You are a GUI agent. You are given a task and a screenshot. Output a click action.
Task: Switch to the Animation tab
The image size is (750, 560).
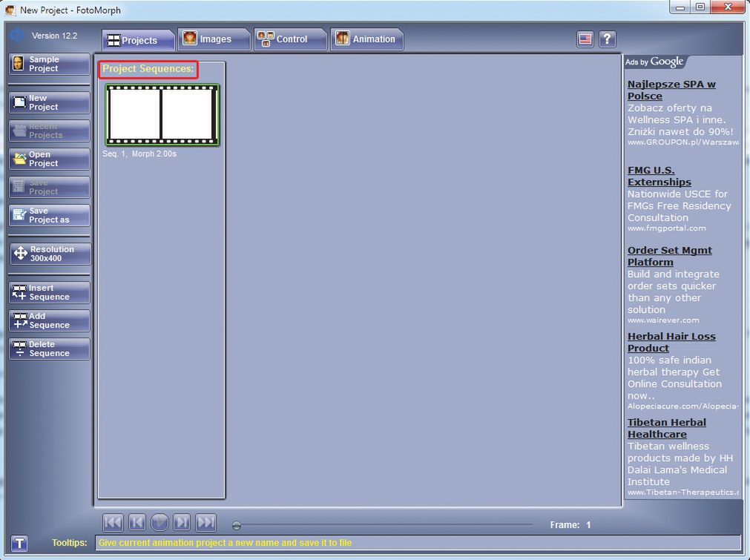point(367,39)
